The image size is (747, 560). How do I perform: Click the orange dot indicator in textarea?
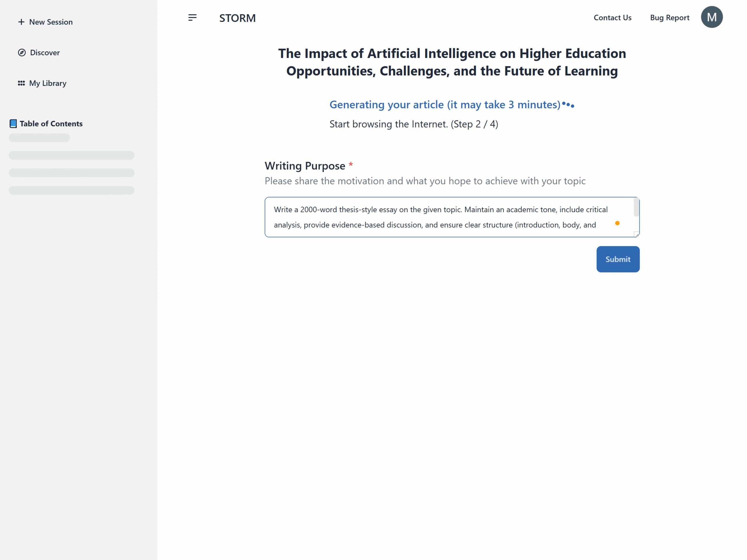617,223
